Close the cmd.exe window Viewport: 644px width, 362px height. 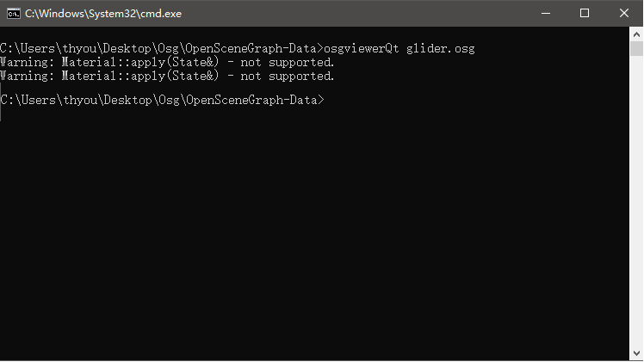tap(624, 14)
